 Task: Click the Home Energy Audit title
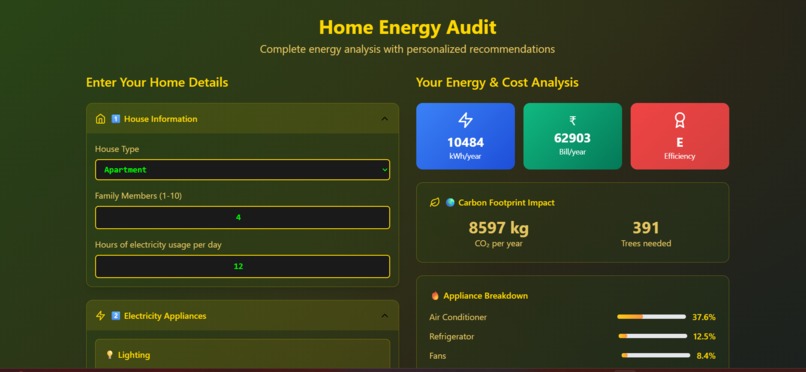tap(408, 27)
